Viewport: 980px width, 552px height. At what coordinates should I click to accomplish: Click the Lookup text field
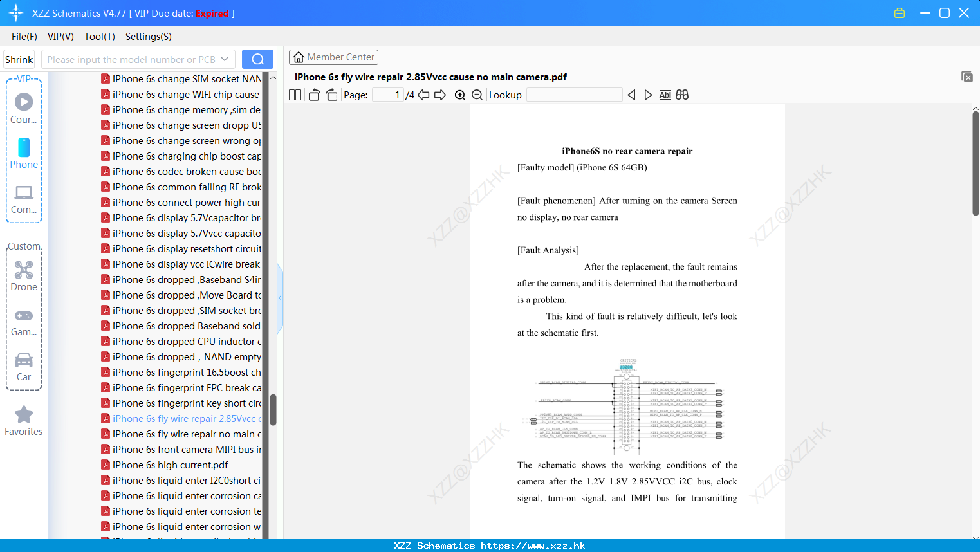(574, 95)
